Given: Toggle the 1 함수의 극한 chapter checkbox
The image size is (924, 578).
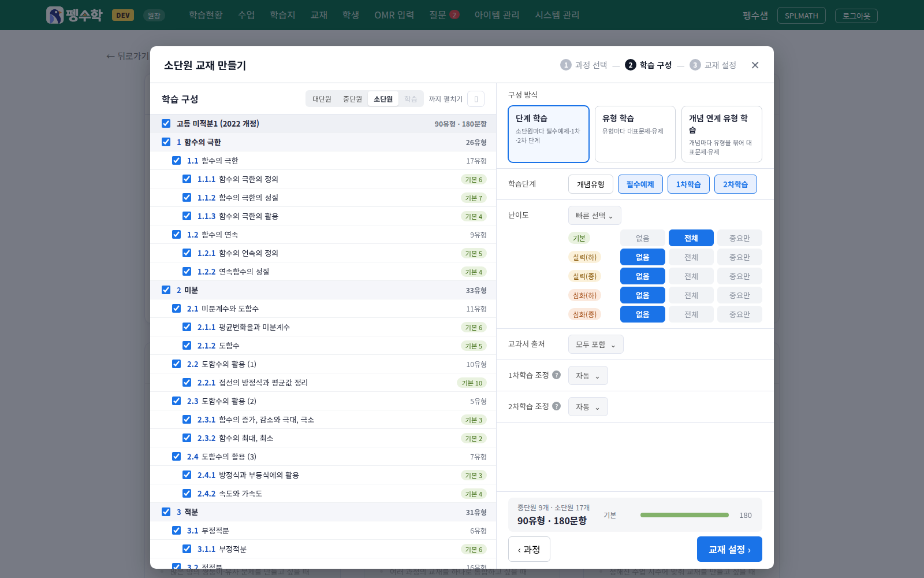Looking at the screenshot, I should pos(166,142).
